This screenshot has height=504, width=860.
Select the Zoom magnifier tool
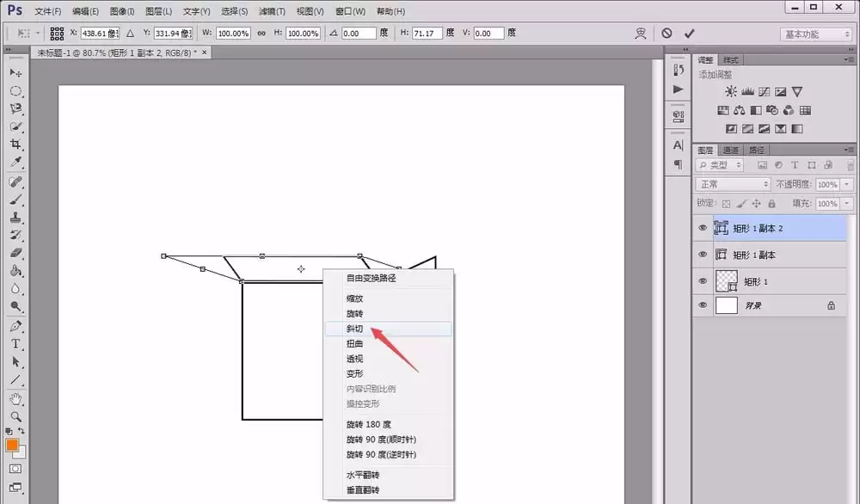(15, 417)
